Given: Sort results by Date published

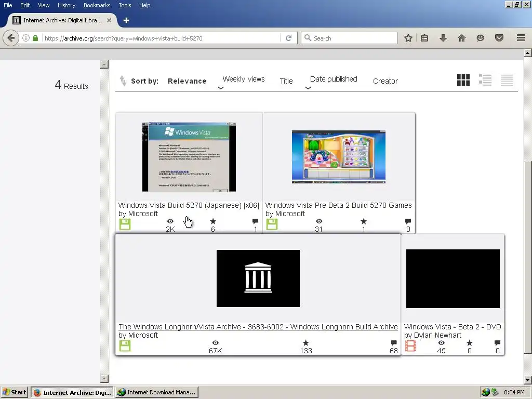Looking at the screenshot, I should [334, 79].
